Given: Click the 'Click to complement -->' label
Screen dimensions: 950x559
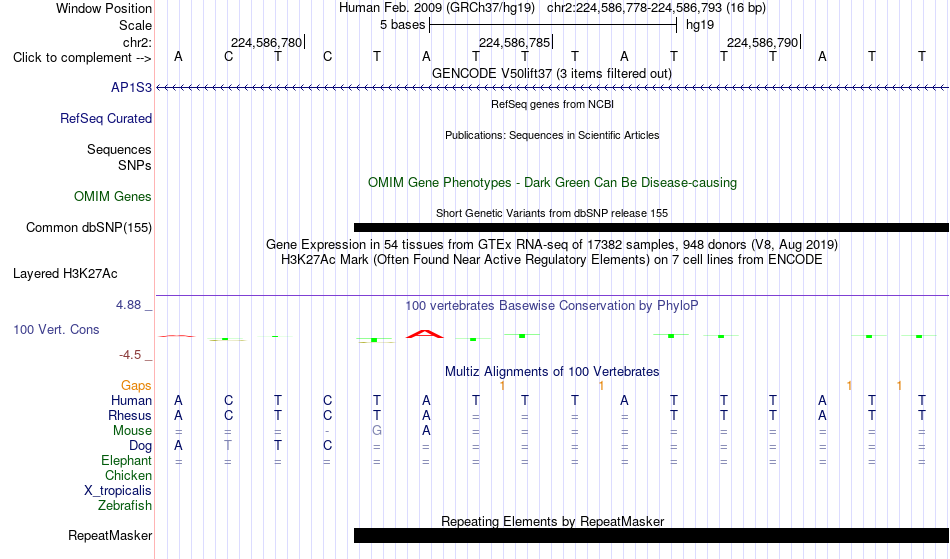Looking at the screenshot, I should [x=82, y=58].
